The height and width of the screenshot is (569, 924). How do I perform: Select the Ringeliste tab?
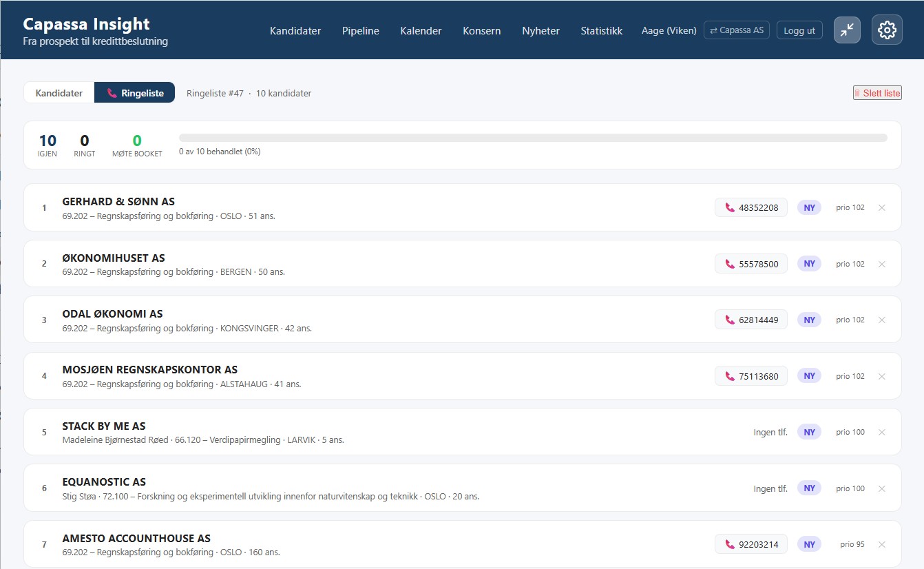135,92
